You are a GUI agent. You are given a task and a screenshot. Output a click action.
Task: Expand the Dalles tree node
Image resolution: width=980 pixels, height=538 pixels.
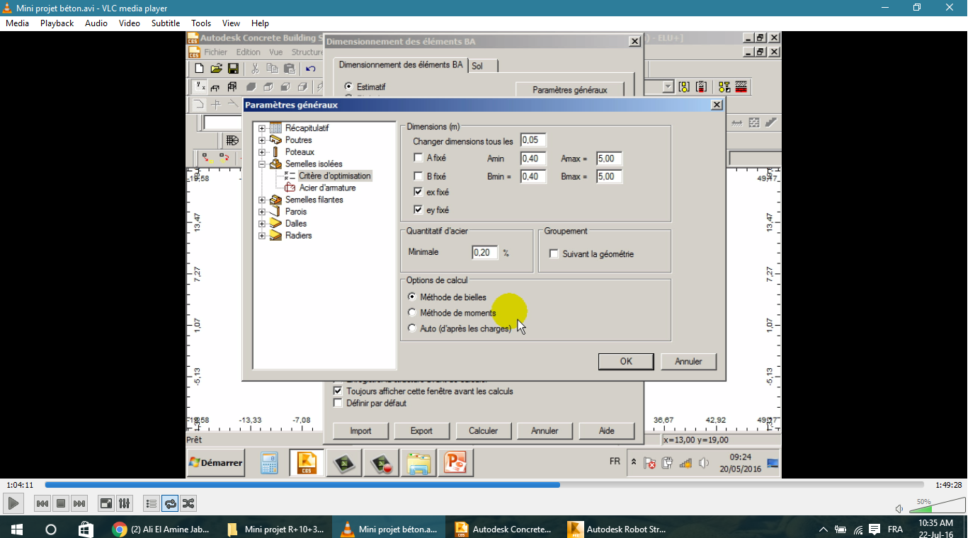coord(262,224)
